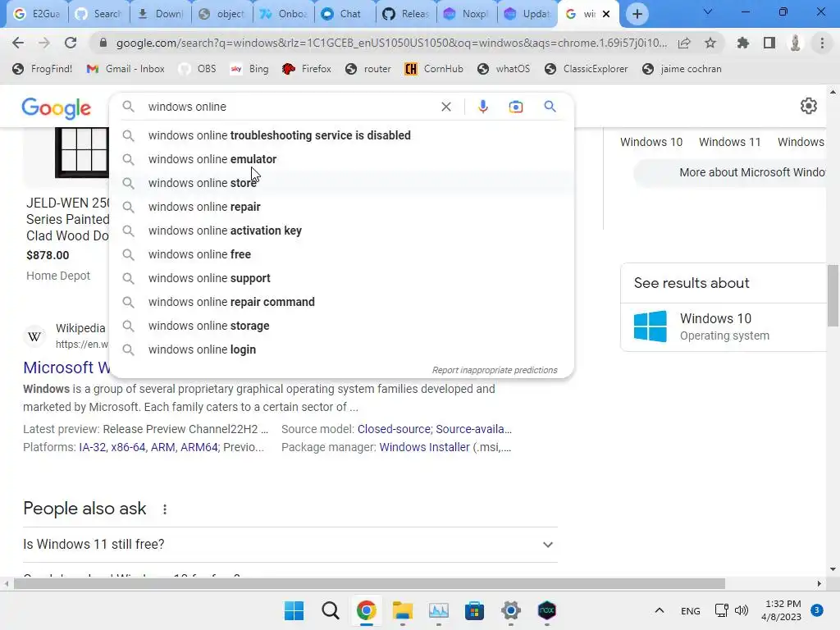Click the volume icon in system tray

tap(742, 610)
